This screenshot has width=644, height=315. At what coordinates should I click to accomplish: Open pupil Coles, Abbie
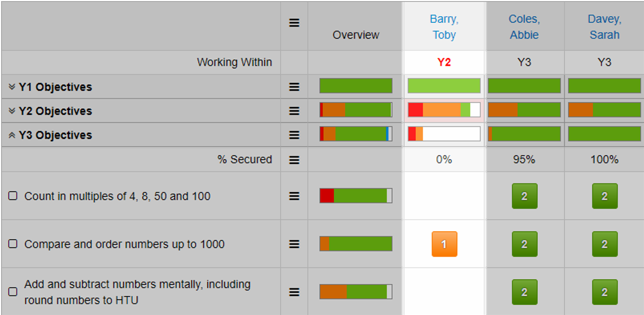[x=524, y=27]
